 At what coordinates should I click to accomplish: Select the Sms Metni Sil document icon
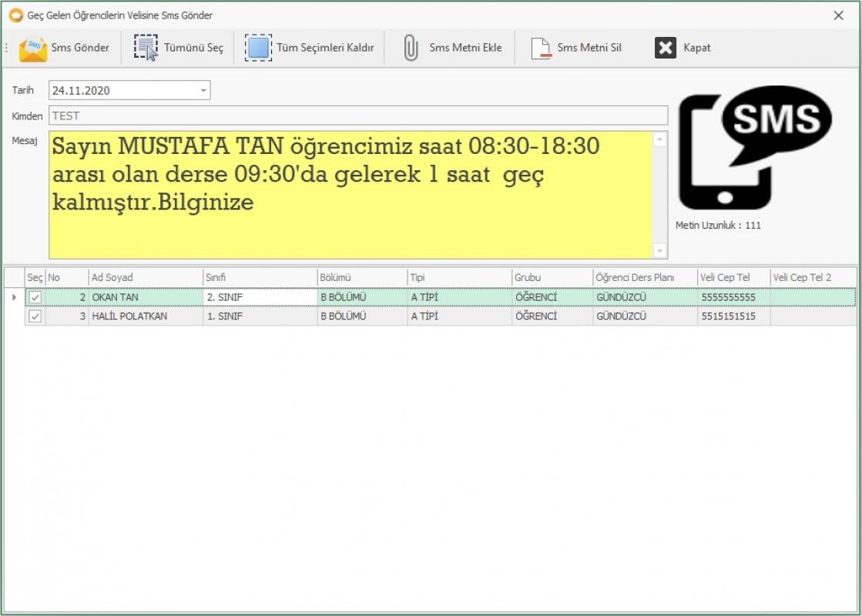[x=542, y=47]
